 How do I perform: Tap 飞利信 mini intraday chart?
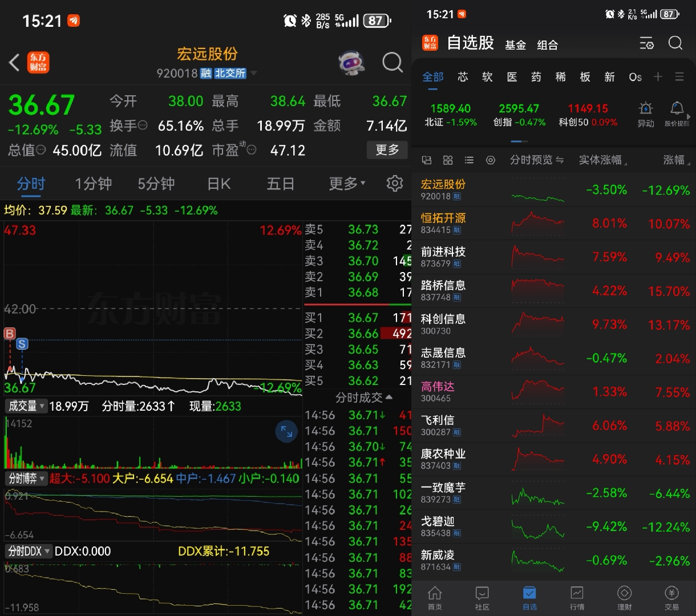[538, 425]
